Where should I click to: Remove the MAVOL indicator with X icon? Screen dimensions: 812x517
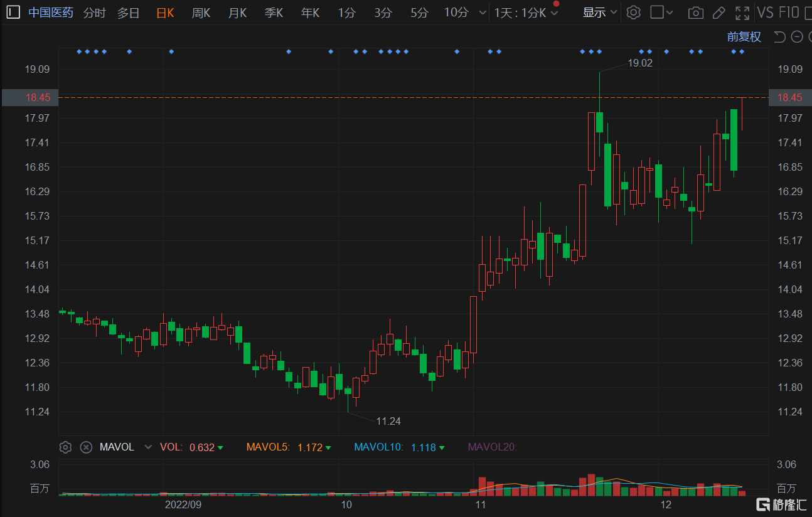pos(87,447)
